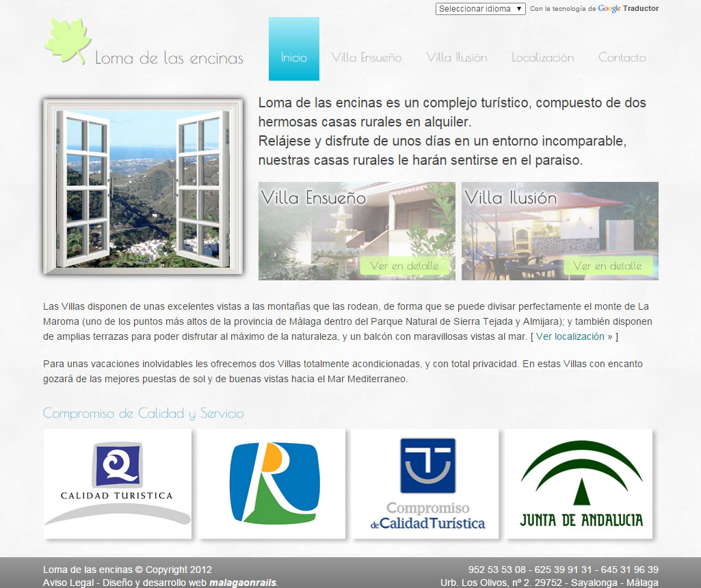Screen dimensions: 701x588
Task: Follow the Ver localización link
Action: coord(570,336)
